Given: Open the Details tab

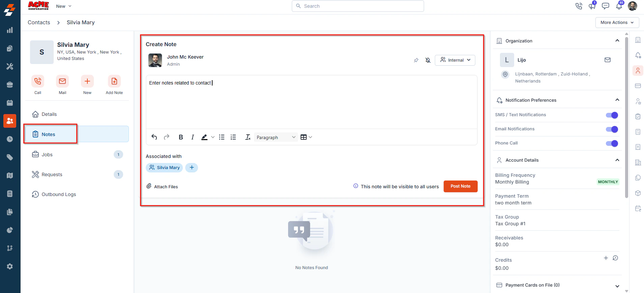Looking at the screenshot, I should click(77, 114).
